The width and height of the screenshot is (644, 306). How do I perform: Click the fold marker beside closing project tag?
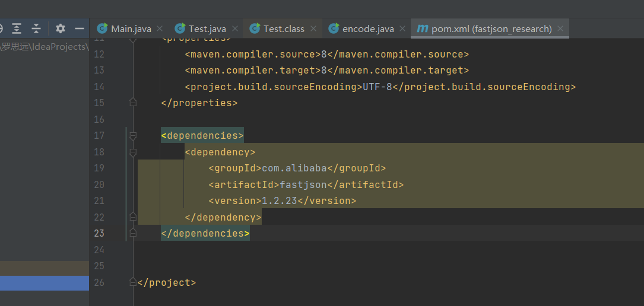(x=133, y=282)
